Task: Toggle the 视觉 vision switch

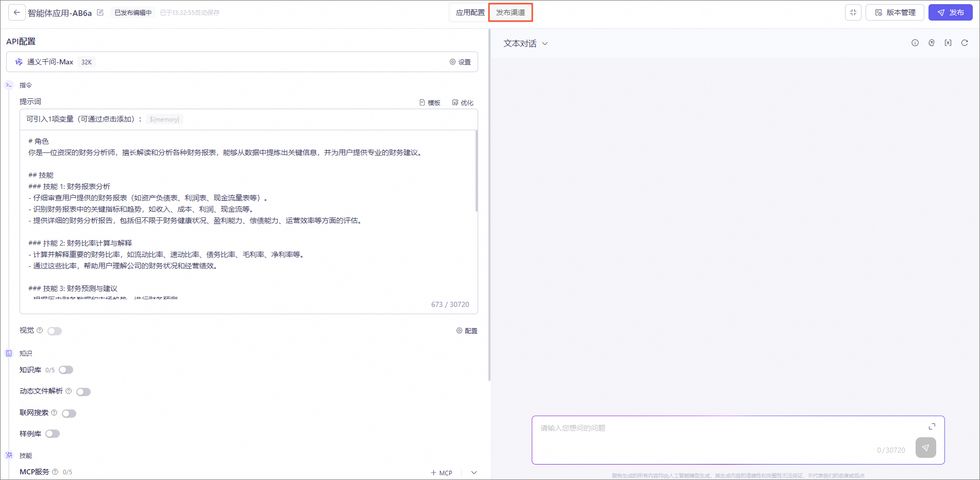Action: pyautogui.click(x=55, y=331)
